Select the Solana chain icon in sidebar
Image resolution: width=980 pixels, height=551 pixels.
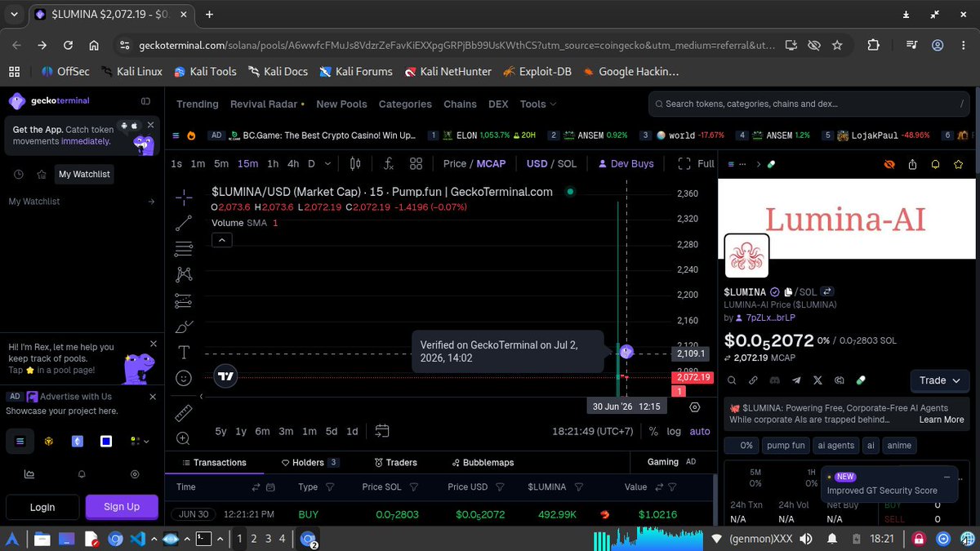tap(20, 441)
